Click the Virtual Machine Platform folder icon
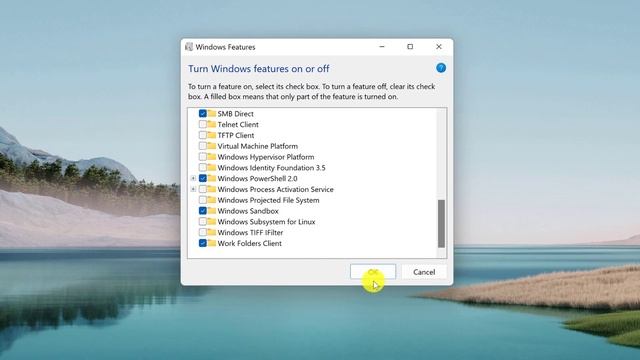The image size is (640, 360). pyautogui.click(x=211, y=146)
